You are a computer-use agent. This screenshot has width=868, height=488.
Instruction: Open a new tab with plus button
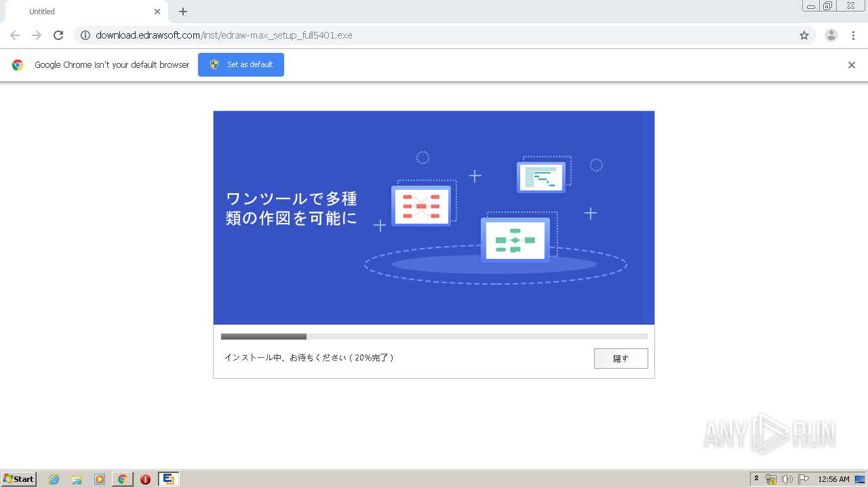click(x=183, y=12)
